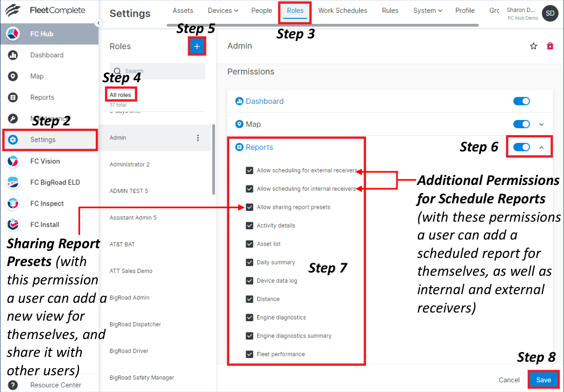Open Reports from the left sidebar
Image resolution: width=564 pixels, height=392 pixels.
(12, 97)
